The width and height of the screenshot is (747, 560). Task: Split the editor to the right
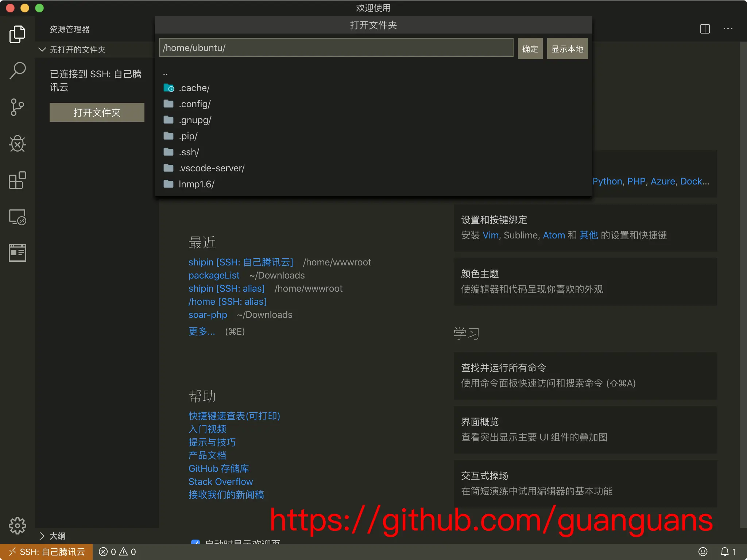[705, 29]
